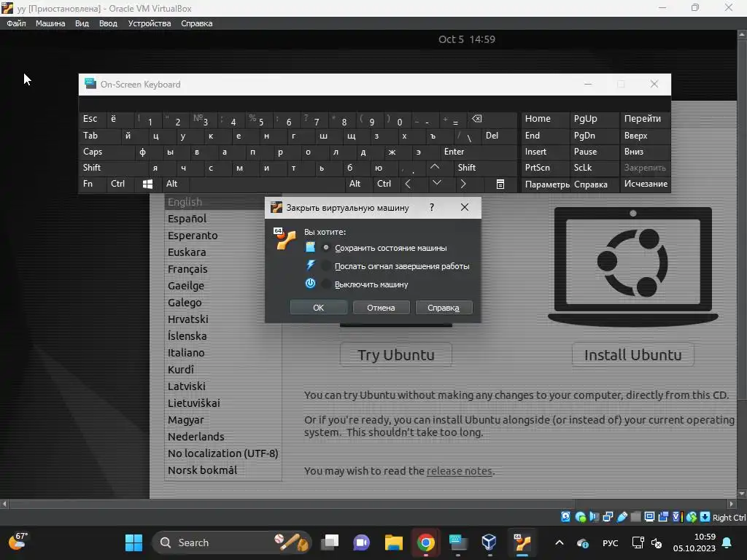The image size is (747, 560).
Task: Click the Backspace key on On-Screen Keyboard
Action: 476,119
